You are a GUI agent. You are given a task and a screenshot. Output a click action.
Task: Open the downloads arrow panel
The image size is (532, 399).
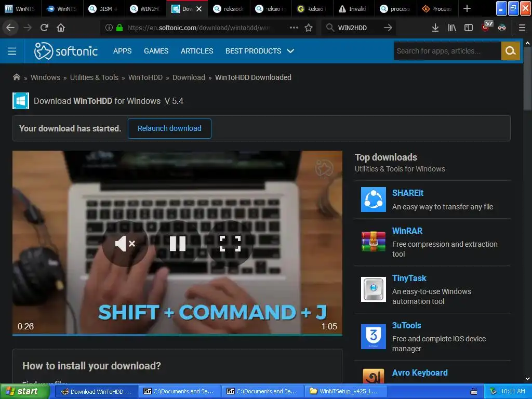pos(435,28)
